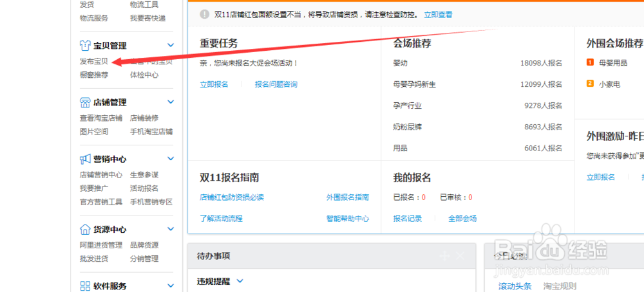Screen dimensions: 644x292
Task: Click the orange number 2 badge by 小家电
Action: point(590,84)
